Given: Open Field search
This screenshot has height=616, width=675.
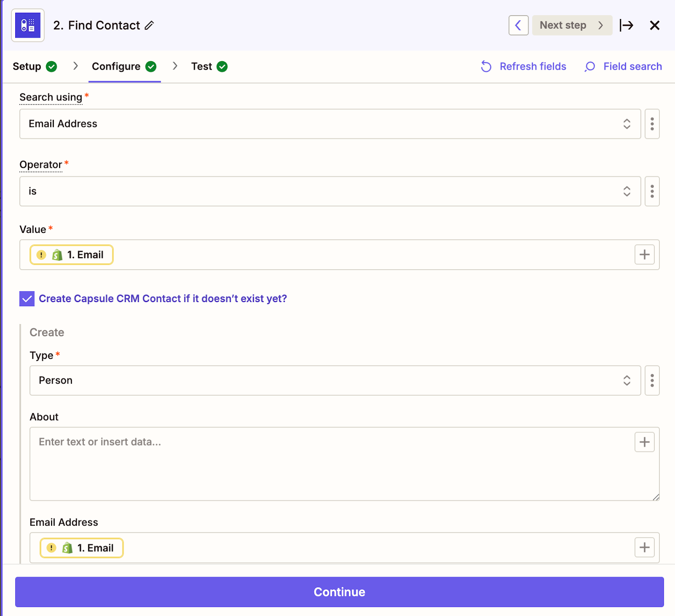Looking at the screenshot, I should (x=623, y=67).
